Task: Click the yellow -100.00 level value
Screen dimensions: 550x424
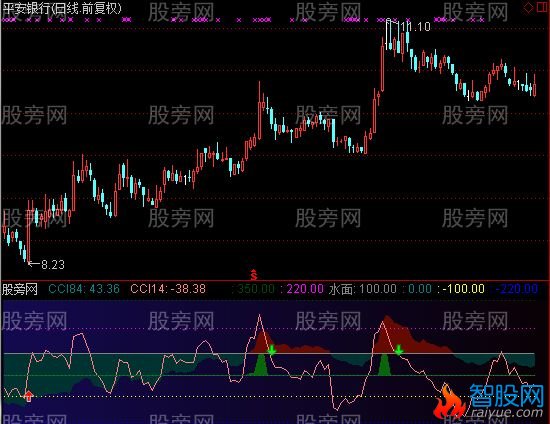Action: pos(463,289)
